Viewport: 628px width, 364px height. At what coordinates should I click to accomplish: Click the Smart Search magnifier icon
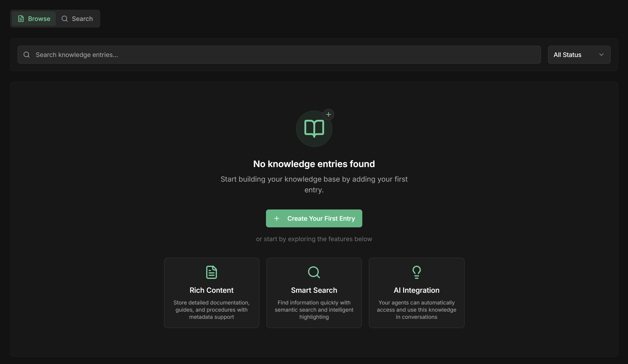click(314, 272)
